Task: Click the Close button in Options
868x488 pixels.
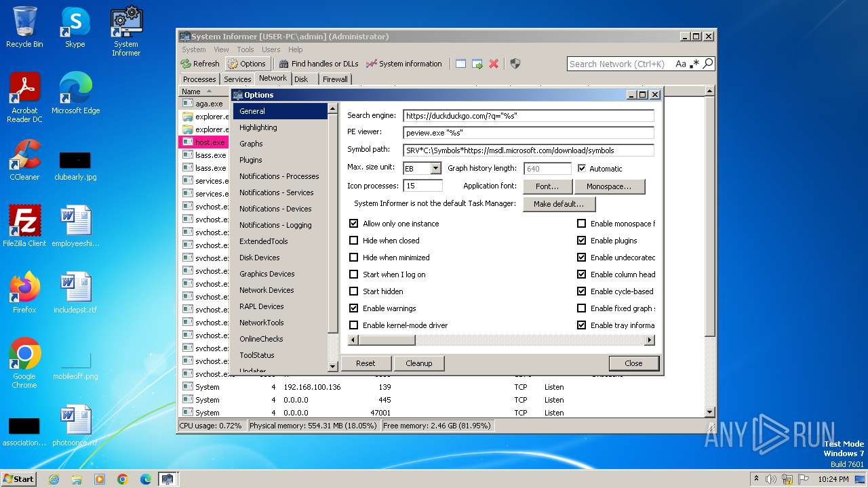Action: tap(633, 363)
